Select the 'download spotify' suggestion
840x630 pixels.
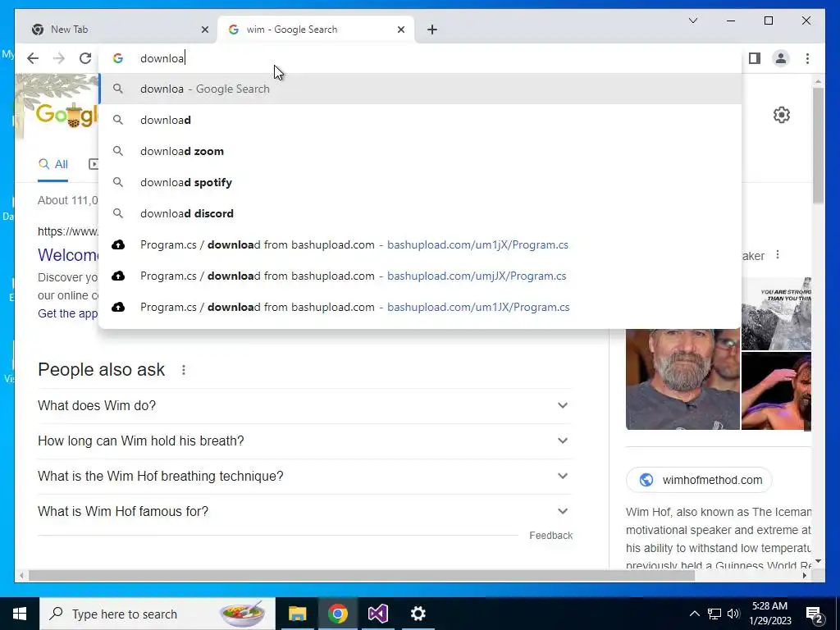(x=421, y=182)
